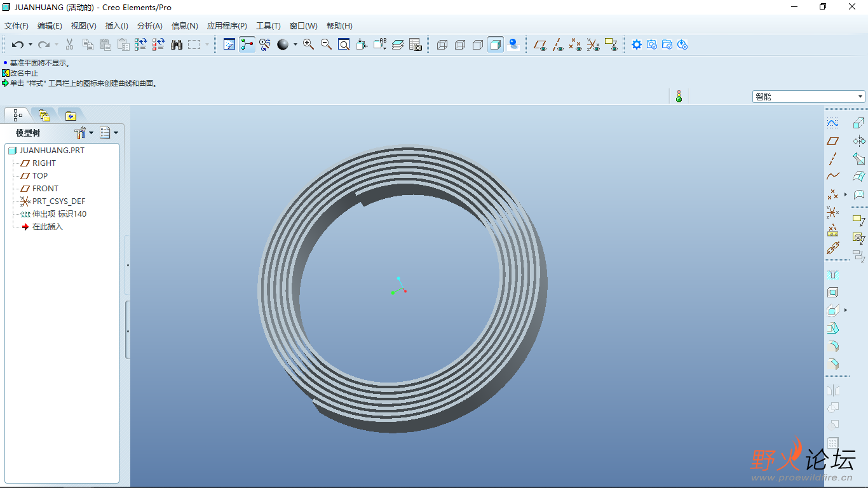Open the saved view list icon

(x=380, y=44)
